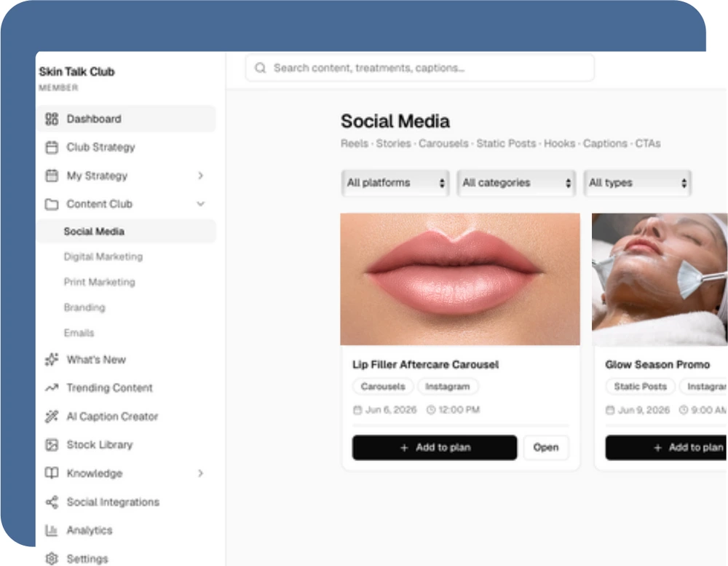Image resolution: width=728 pixels, height=566 pixels.
Task: Click the clock icon beside 9:00 AM
Action: (684, 410)
